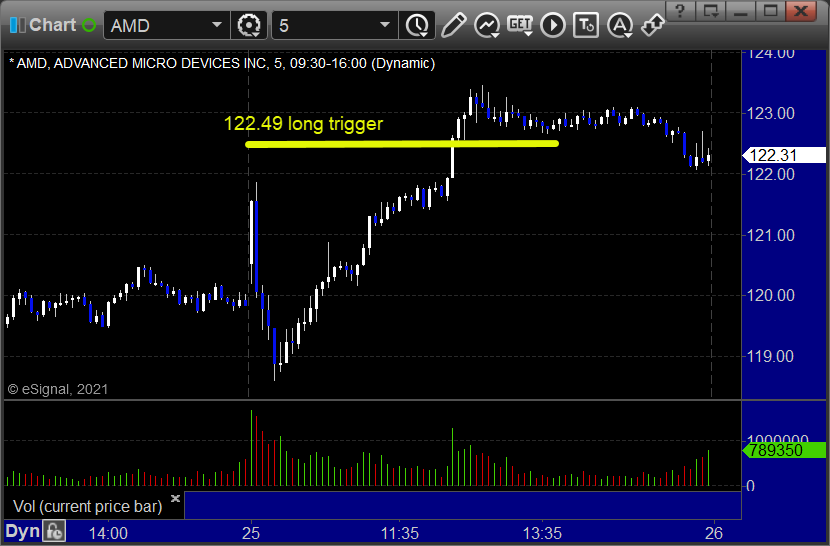The image size is (830, 546).
Task: Open the help question mark button
Action: tap(680, 11)
